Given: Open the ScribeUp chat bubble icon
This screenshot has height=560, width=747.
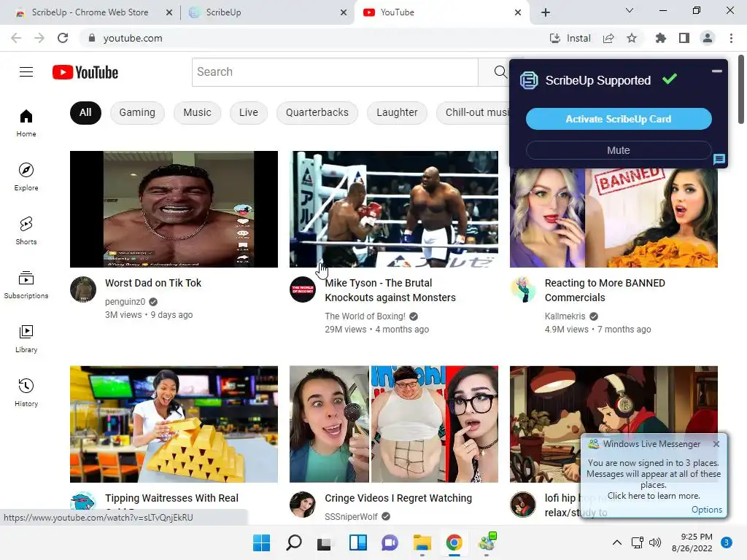Looking at the screenshot, I should coord(719,159).
